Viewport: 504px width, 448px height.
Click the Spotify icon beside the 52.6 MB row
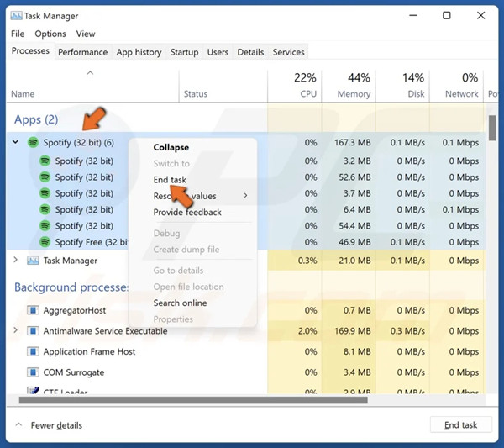45,177
